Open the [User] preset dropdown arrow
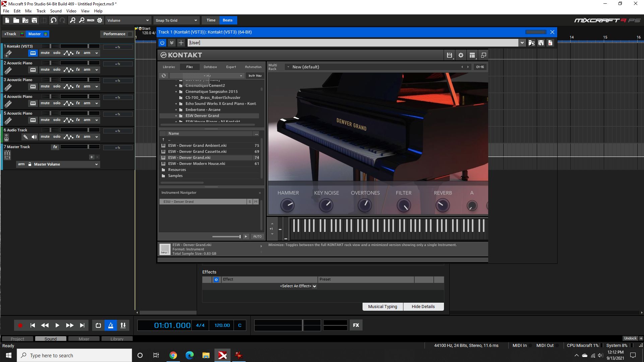This screenshot has width=644, height=362. [522, 43]
